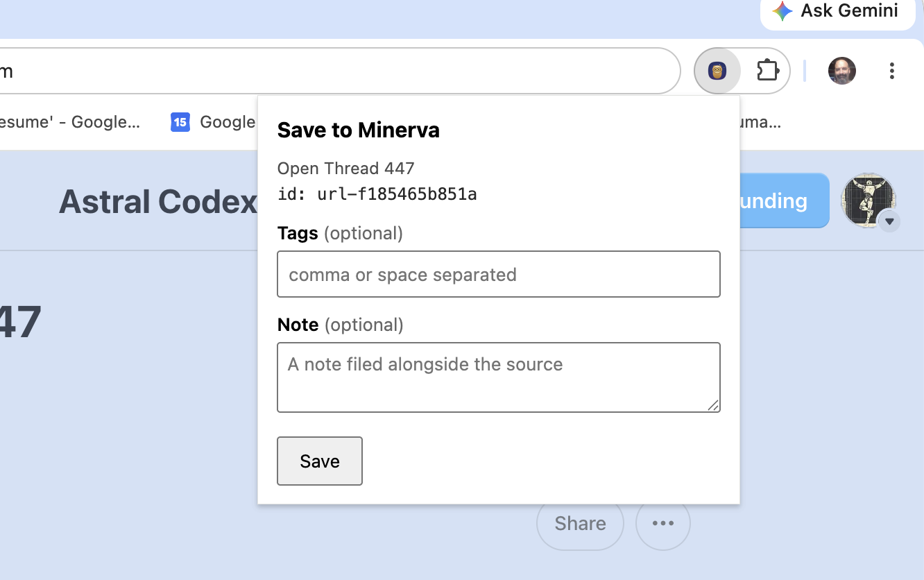Open the post's three-dot more options

(x=663, y=523)
